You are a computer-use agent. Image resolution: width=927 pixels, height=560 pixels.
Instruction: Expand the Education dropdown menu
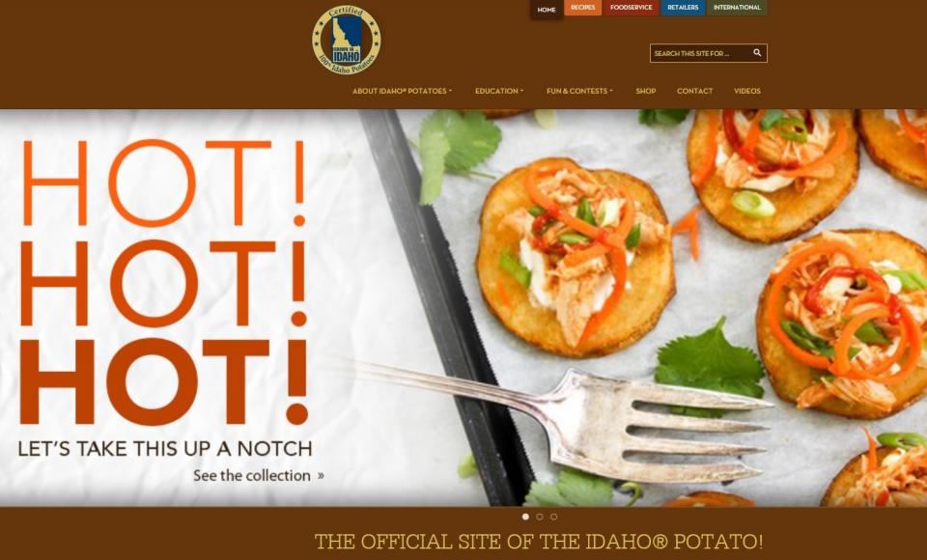[x=499, y=91]
